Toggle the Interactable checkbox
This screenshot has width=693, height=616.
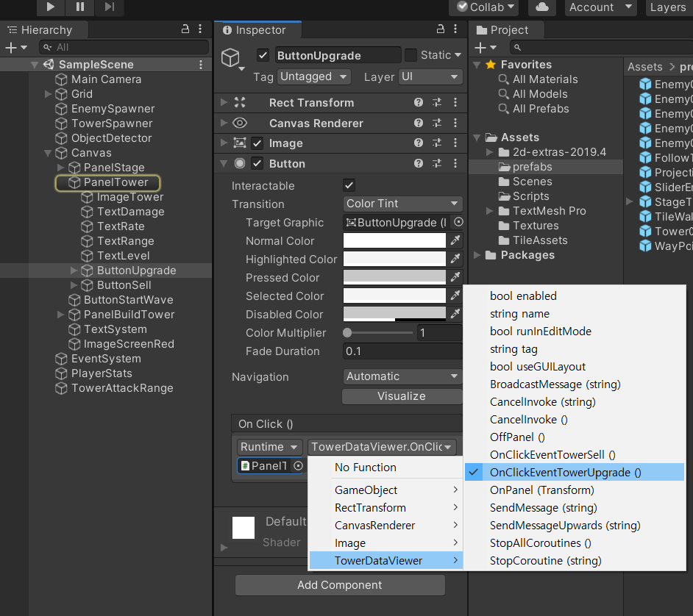point(349,186)
